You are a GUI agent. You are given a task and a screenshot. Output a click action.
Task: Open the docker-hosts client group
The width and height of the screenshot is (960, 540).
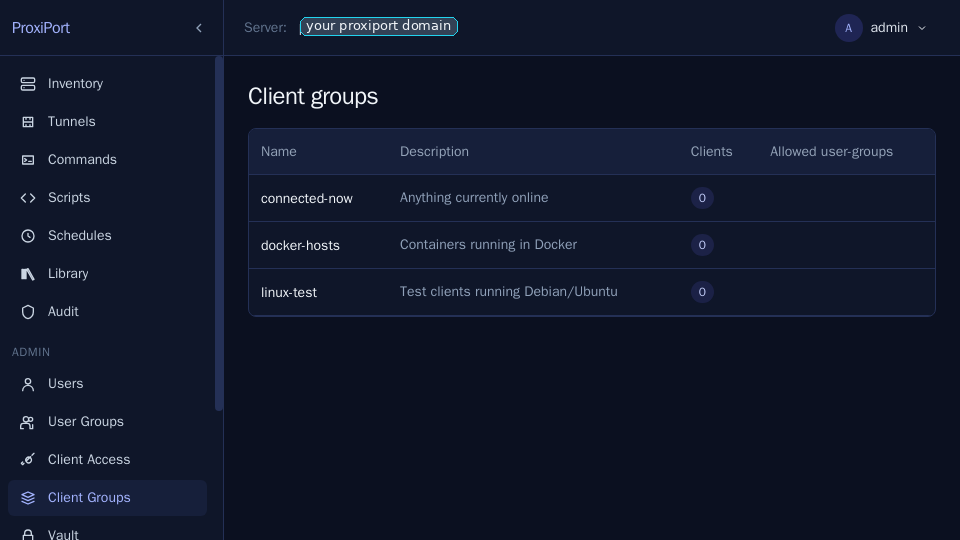(x=300, y=246)
